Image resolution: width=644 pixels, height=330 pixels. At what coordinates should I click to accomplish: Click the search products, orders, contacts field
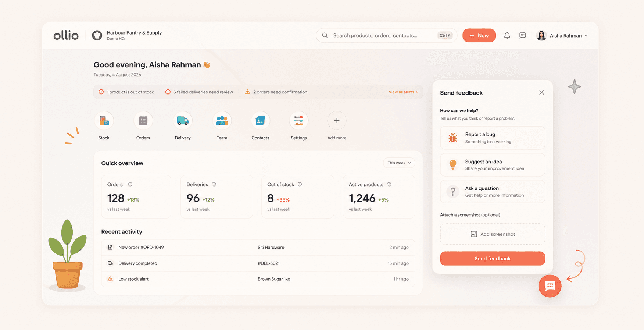click(386, 35)
